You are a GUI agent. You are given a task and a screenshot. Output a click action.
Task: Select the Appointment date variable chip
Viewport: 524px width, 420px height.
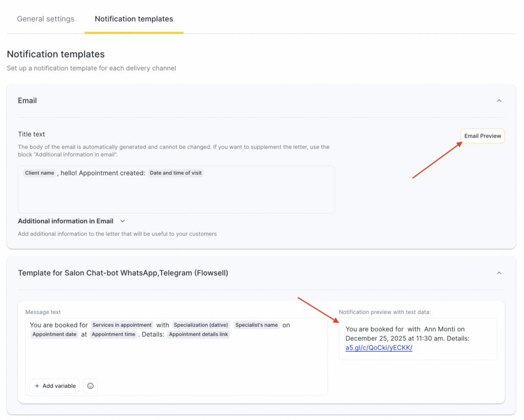tap(54, 335)
